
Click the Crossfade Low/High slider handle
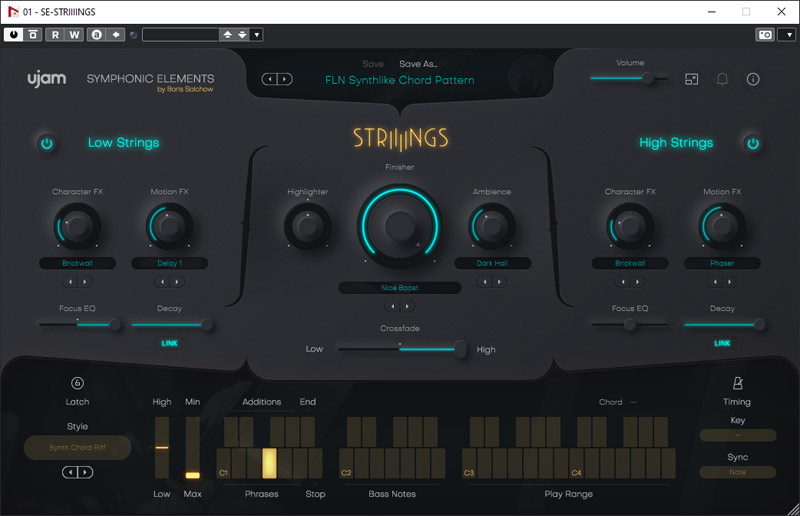(x=460, y=349)
